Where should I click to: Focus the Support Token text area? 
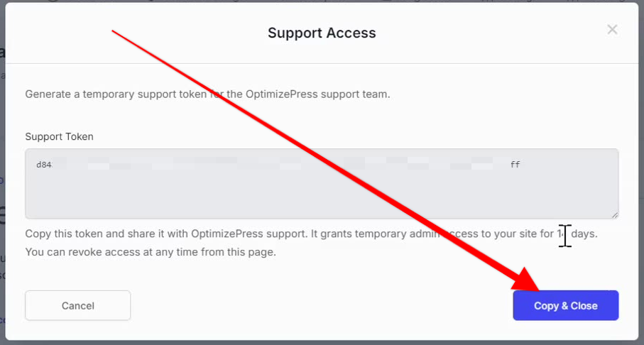[x=322, y=184]
